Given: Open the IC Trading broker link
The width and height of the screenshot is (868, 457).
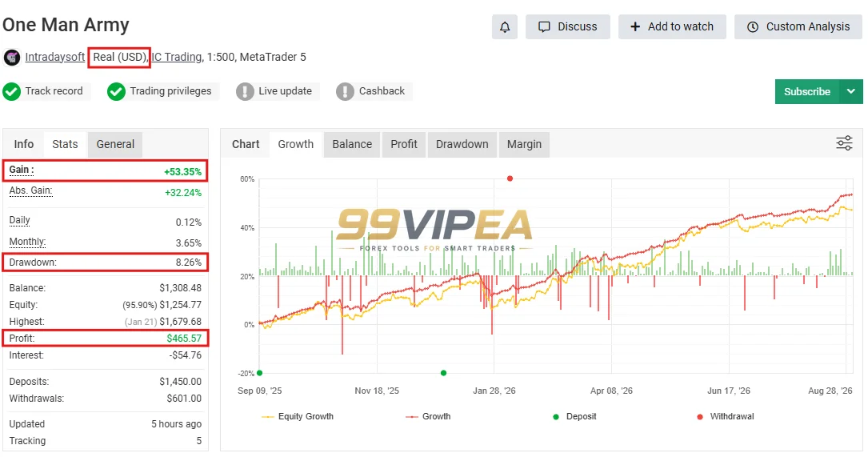Looking at the screenshot, I should (x=177, y=57).
